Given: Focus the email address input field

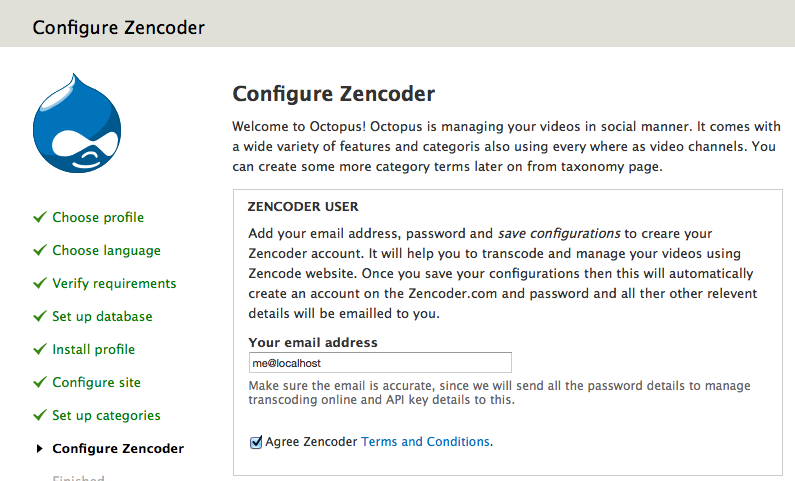Looking at the screenshot, I should pyautogui.click(x=380, y=363).
